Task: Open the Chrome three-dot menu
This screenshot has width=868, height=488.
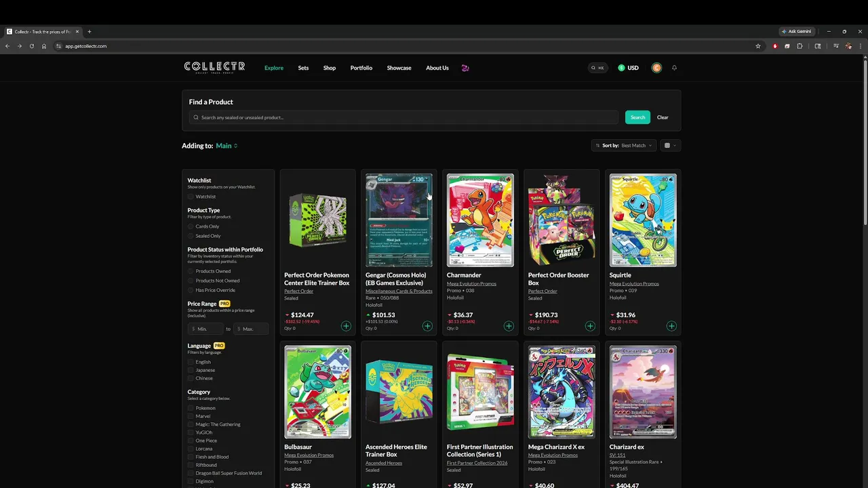Action: [860, 46]
